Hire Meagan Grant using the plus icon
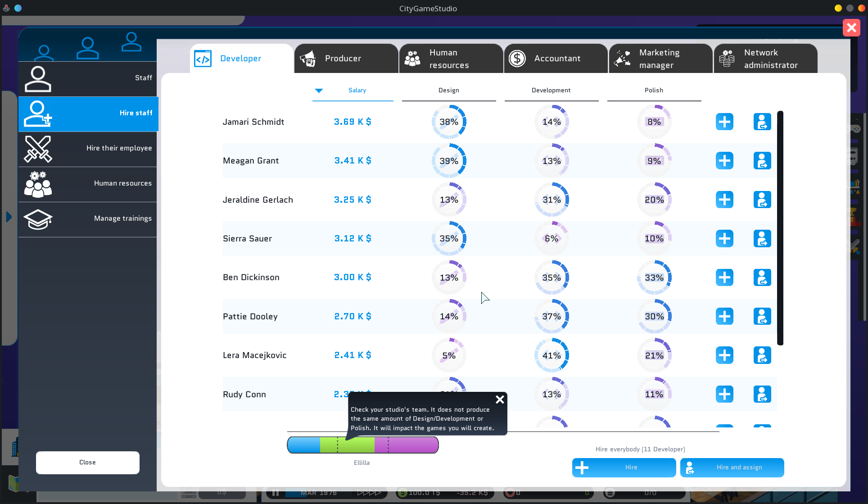This screenshot has width=868, height=504. click(x=724, y=161)
